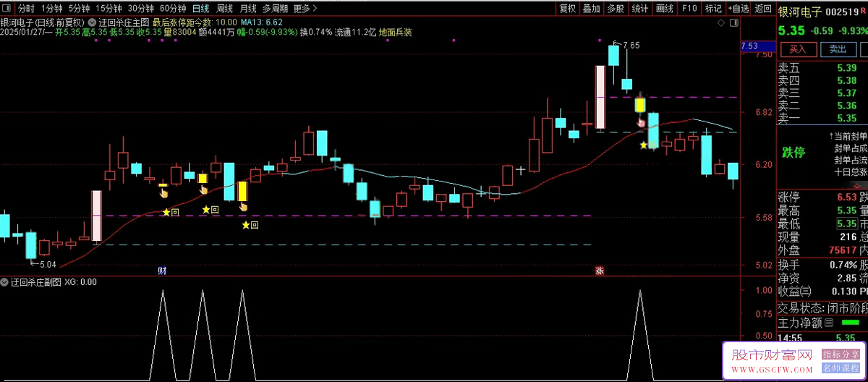Click the 财 marker on the chart axis
The height and width of the screenshot is (382, 868).
(162, 271)
